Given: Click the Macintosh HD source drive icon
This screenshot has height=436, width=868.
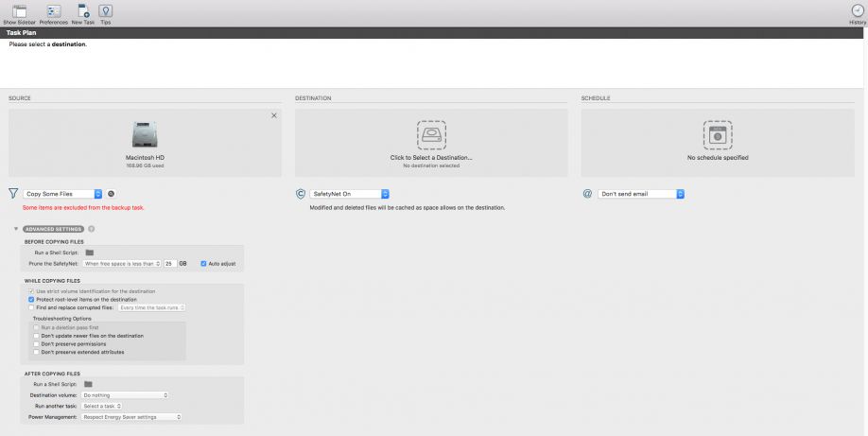Looking at the screenshot, I should [x=145, y=134].
